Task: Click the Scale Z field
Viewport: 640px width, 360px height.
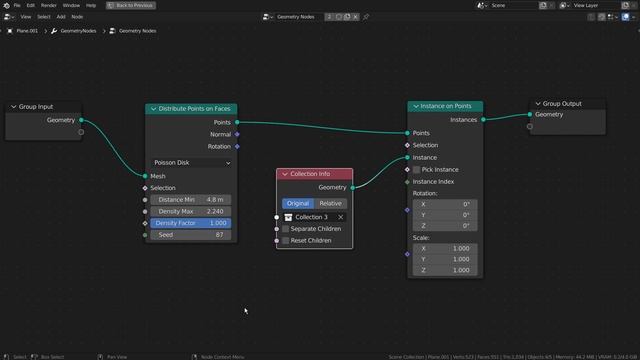Action: (x=445, y=270)
